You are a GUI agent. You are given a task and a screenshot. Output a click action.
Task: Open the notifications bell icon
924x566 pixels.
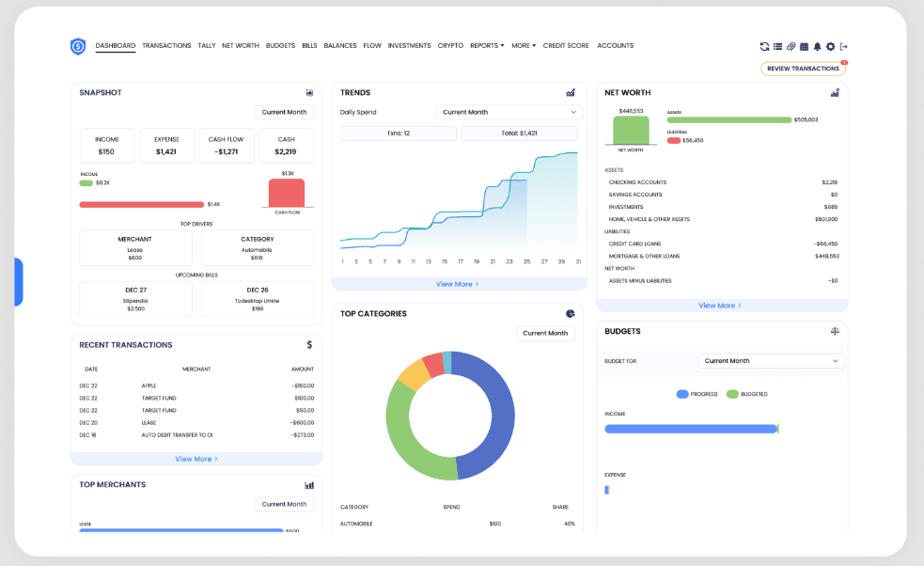[818, 47]
